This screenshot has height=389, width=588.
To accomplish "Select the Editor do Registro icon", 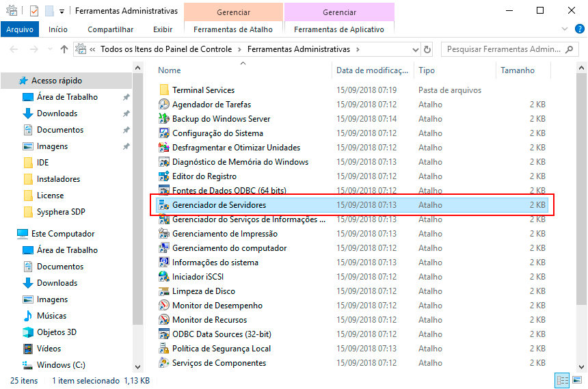I will coord(164,176).
